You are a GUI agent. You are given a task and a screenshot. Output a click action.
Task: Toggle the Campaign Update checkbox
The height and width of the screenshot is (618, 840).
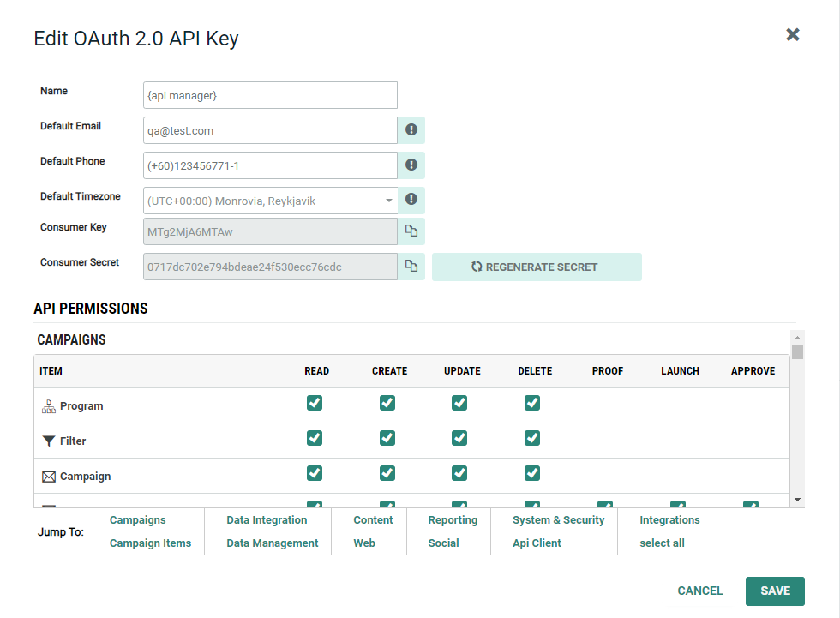coord(459,473)
